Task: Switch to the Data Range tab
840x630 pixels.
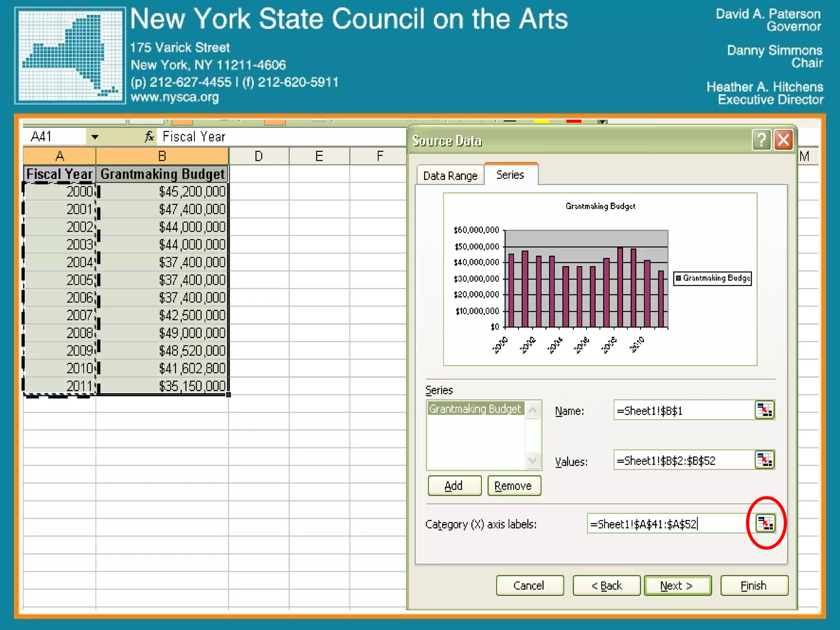Action: (x=450, y=176)
